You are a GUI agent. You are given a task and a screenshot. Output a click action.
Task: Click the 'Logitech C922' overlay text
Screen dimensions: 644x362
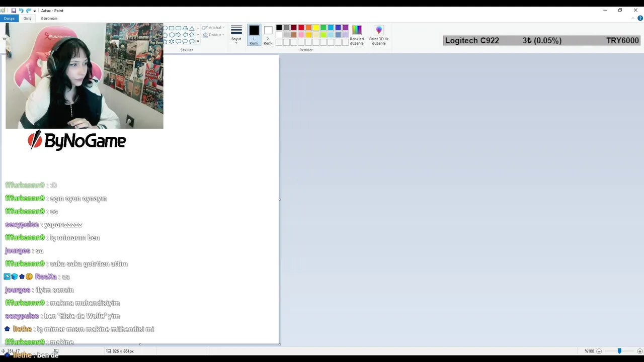[x=472, y=41]
